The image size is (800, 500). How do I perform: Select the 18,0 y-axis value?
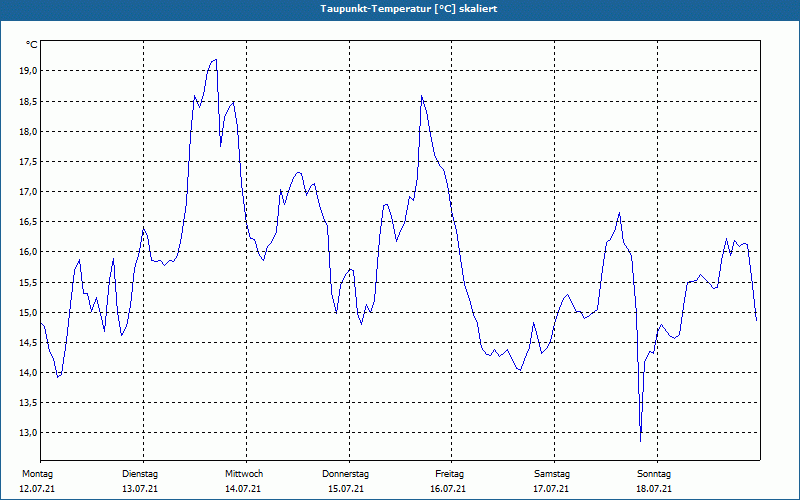coord(28,132)
